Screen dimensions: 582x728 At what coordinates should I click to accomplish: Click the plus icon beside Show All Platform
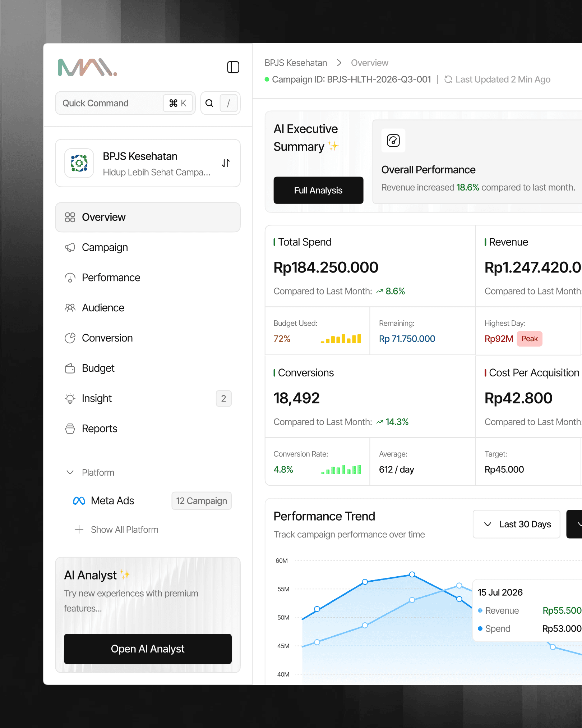[x=79, y=530]
